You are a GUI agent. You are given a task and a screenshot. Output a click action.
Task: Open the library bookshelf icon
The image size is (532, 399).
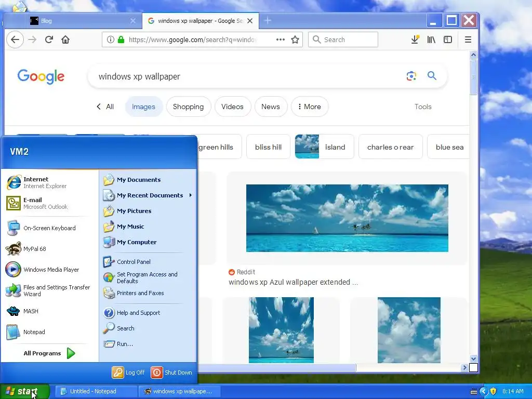[x=431, y=39]
